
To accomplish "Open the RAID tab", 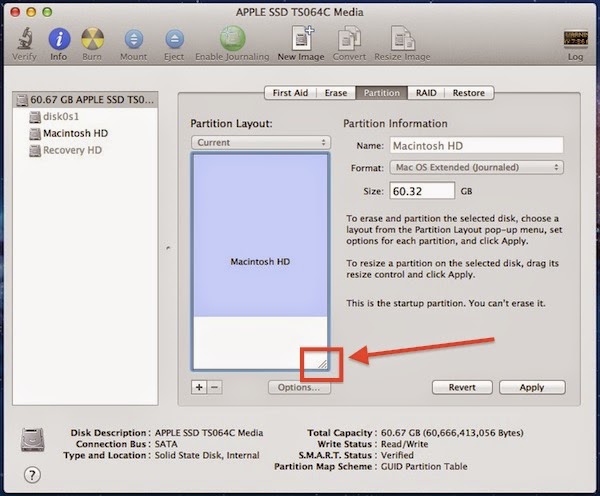I will pos(426,93).
